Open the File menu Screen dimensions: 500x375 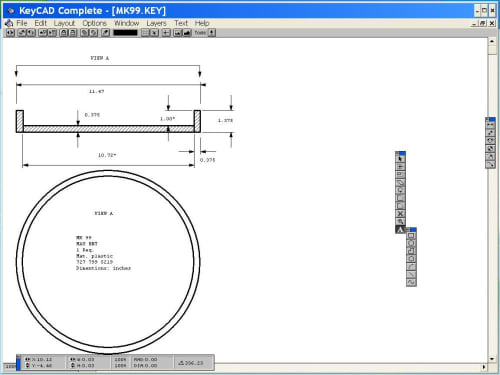tap(22, 23)
